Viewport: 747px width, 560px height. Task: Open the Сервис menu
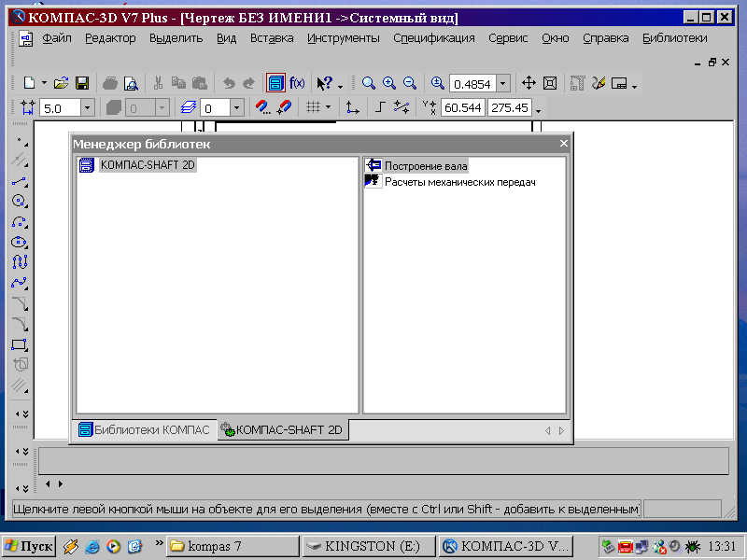pyautogui.click(x=508, y=38)
